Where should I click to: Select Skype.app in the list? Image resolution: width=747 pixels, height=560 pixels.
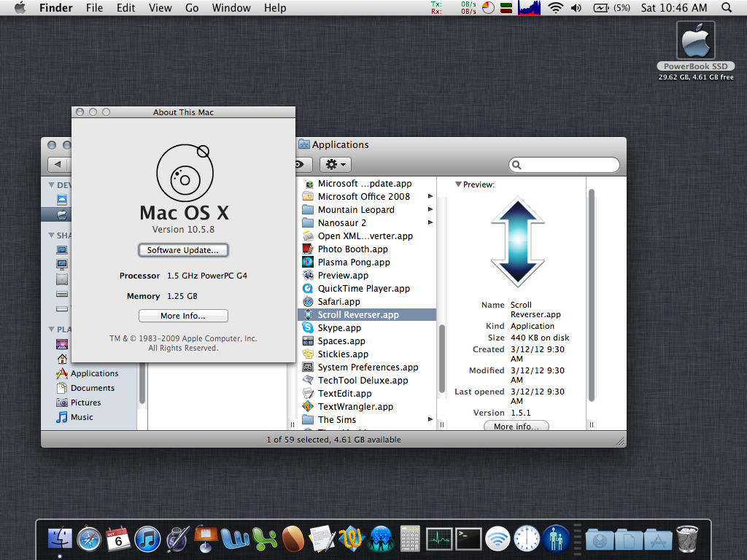(x=367, y=327)
